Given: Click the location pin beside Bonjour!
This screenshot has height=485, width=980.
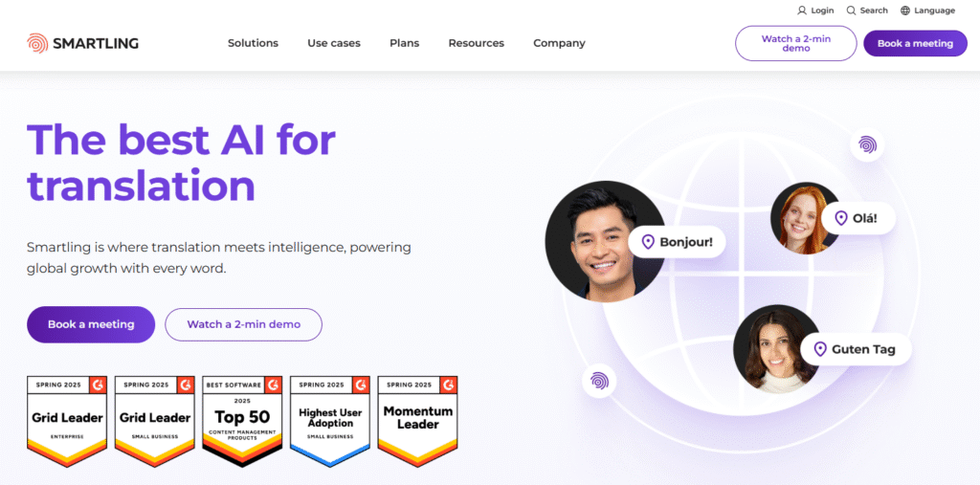Looking at the screenshot, I should [x=648, y=242].
